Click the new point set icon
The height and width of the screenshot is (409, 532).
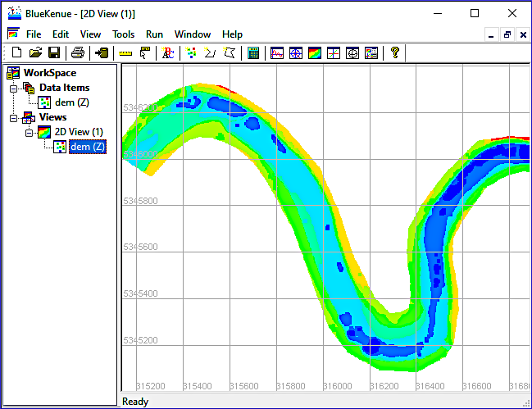coord(191,53)
